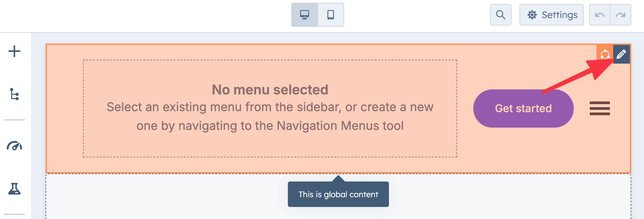Viewport: 644px width, 219px height.
Task: Click the undo arrow icon
Action: (599, 15)
